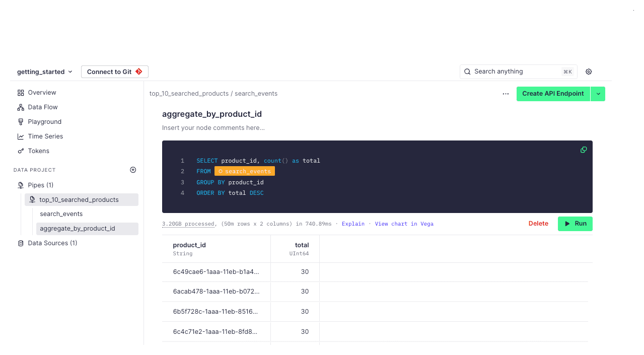Click the Git logo on Connect to Git

point(139,72)
